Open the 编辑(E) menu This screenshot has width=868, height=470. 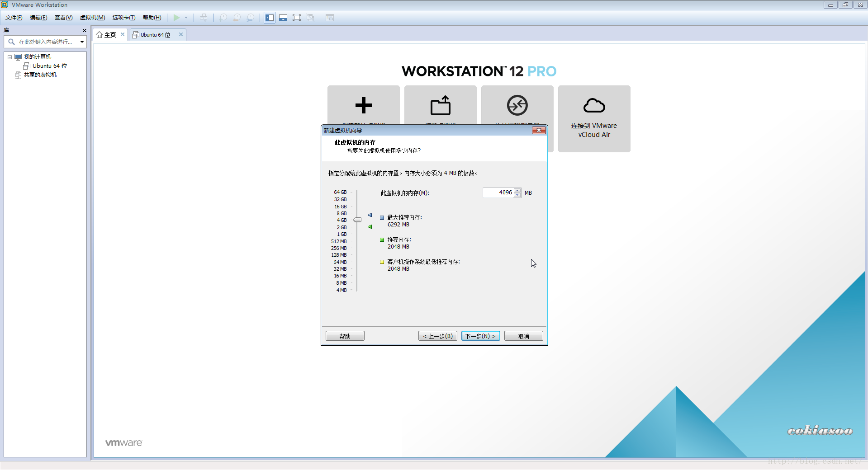pos(38,18)
